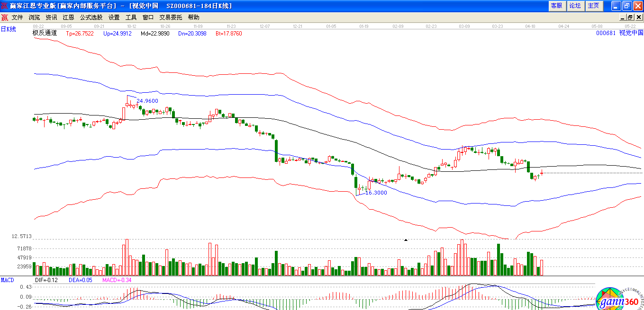The width and height of the screenshot is (644, 310).
Task: Restore the inner chart window
Action: [x=630, y=17]
